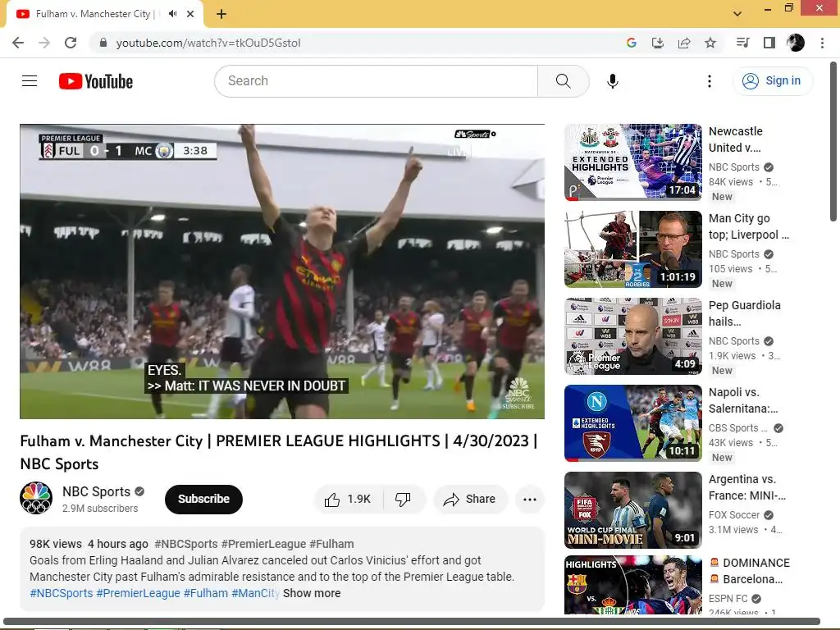
Task: Click the #PremierLeague hashtag above the description
Action: [263, 544]
